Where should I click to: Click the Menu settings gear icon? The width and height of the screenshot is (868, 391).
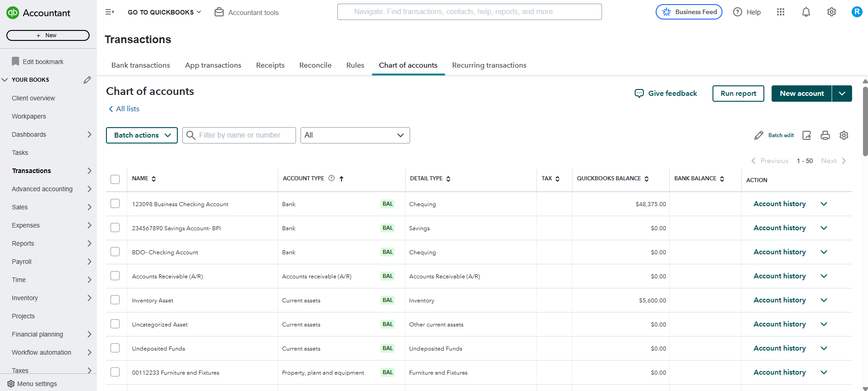click(x=11, y=384)
